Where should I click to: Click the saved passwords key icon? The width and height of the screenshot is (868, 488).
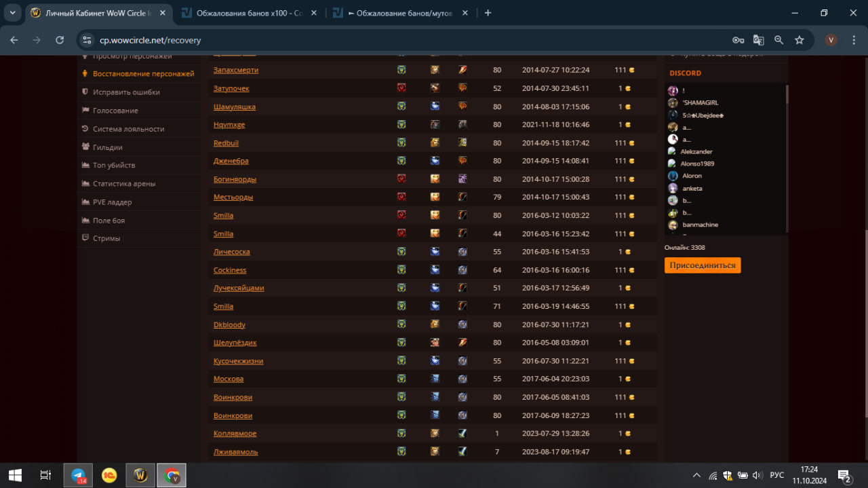tap(738, 40)
